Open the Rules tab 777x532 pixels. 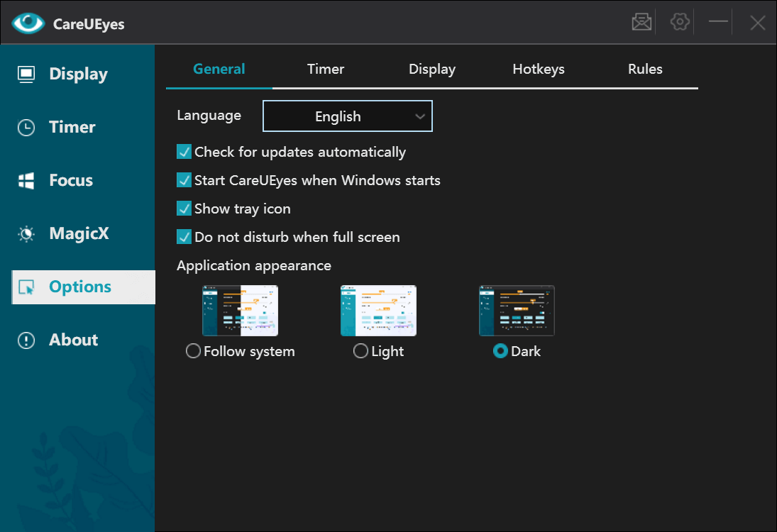point(645,69)
